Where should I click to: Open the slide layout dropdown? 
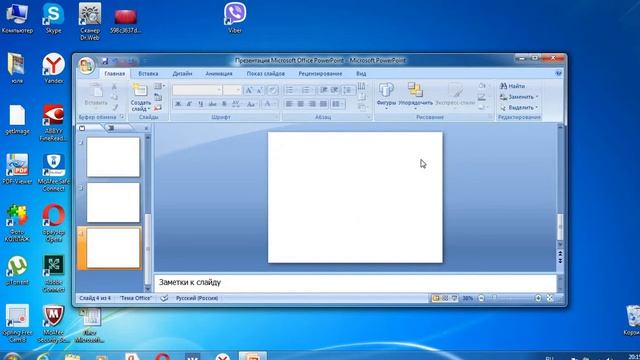click(160, 87)
